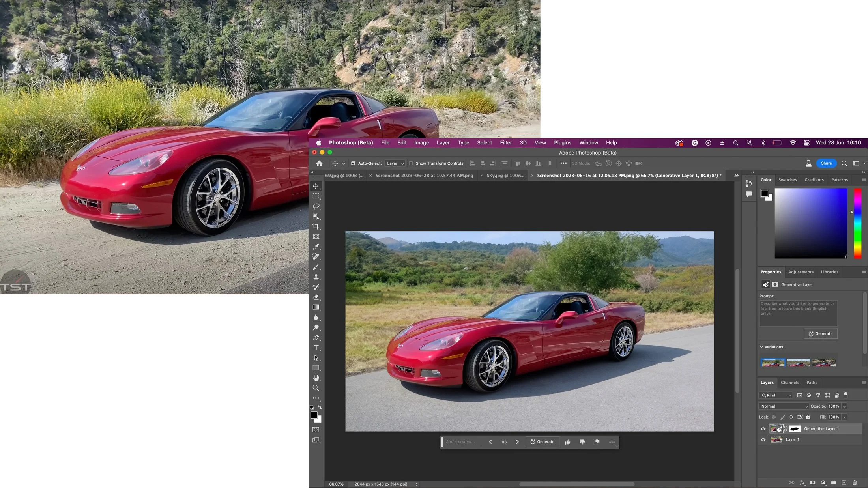The height and width of the screenshot is (488, 868).
Task: Select the Brush tool
Action: click(316, 267)
